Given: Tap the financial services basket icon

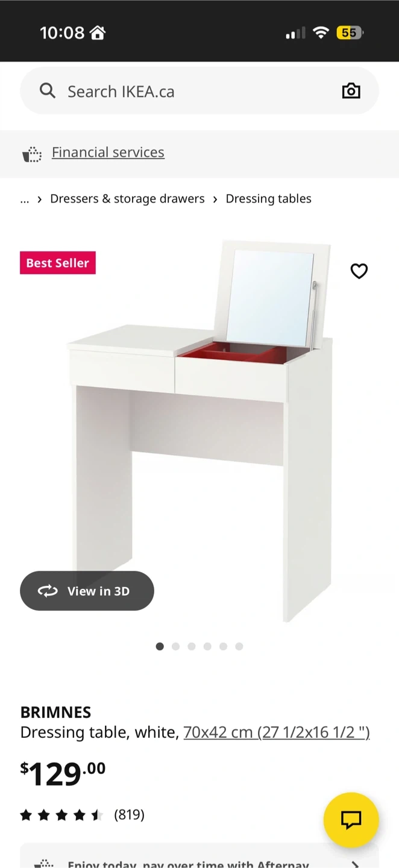Looking at the screenshot, I should pyautogui.click(x=32, y=154).
